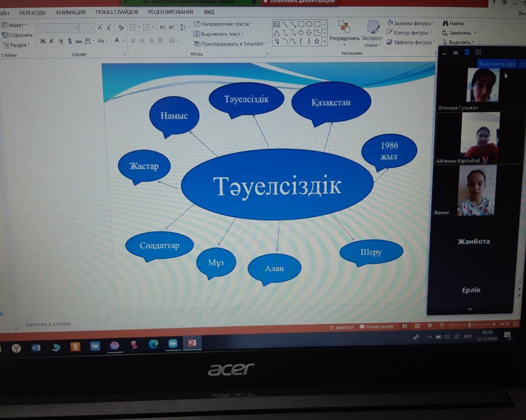Open the Раздел section dropdown
The width and height of the screenshot is (526, 420).
17,45
